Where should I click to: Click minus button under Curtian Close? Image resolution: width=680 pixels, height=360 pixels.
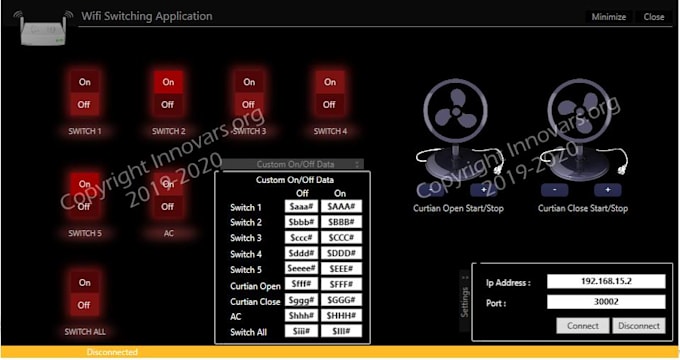[555, 190]
